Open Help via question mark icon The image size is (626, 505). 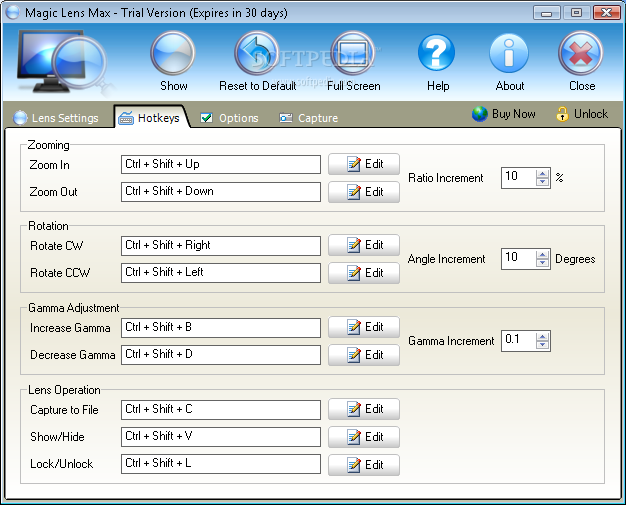436,53
